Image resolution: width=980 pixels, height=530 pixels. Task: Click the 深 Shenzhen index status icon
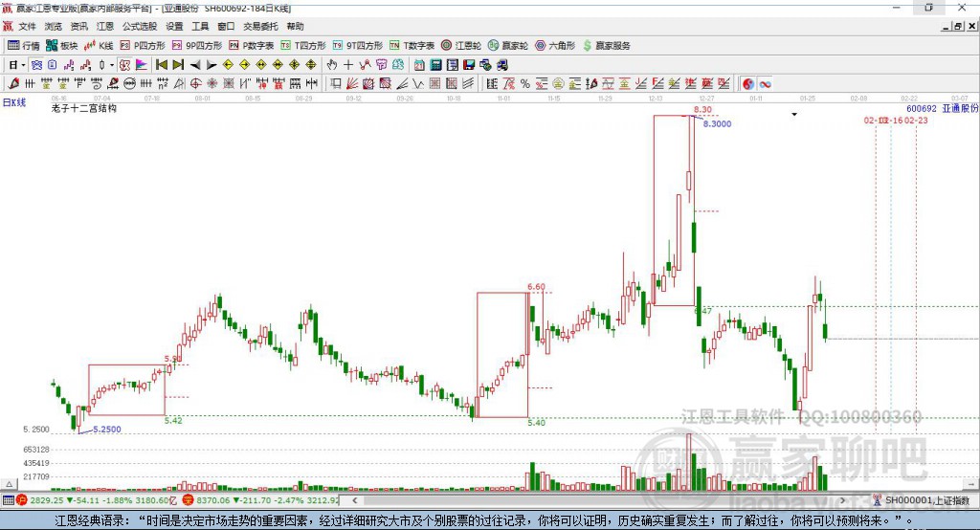coord(189,500)
